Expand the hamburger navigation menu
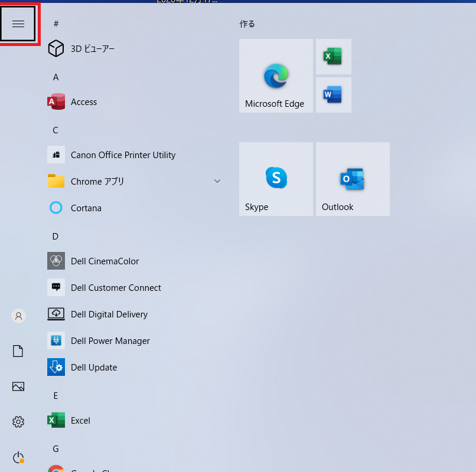The height and width of the screenshot is (472, 476). 18,24
